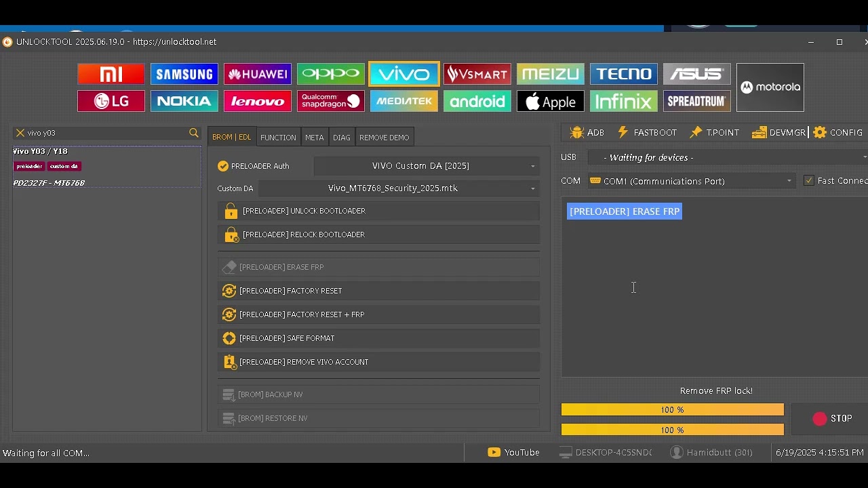The width and height of the screenshot is (868, 488).
Task: Select the Infinix brand tile
Action: 624,102
